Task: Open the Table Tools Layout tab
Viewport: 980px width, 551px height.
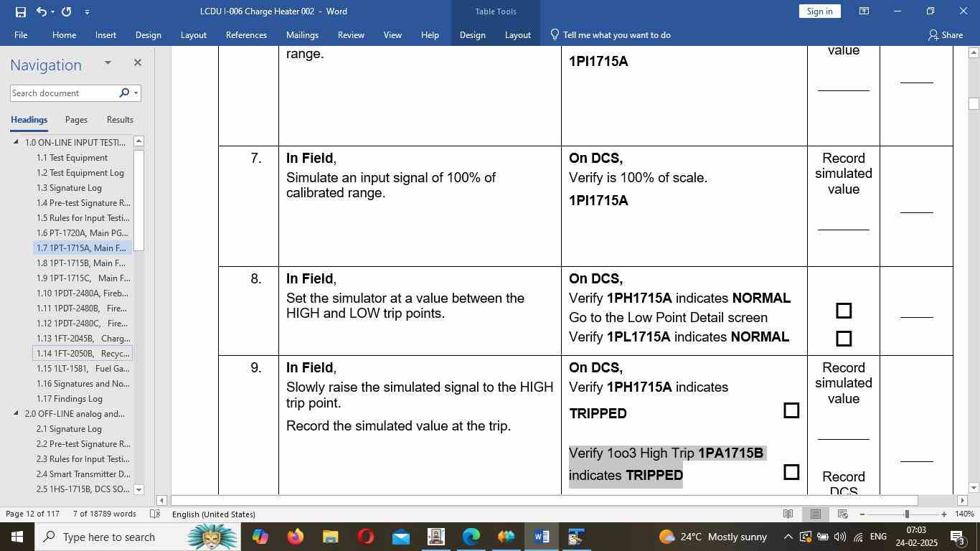Action: pos(517,34)
